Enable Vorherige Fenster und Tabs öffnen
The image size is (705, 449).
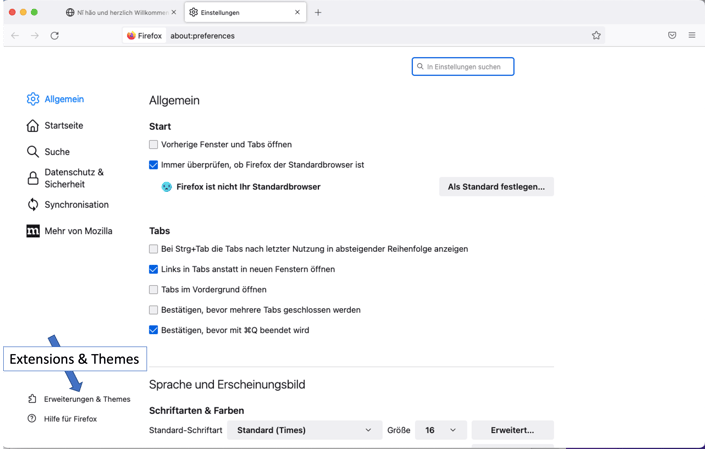click(154, 145)
